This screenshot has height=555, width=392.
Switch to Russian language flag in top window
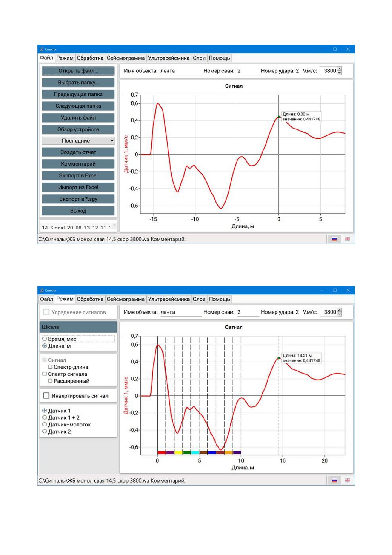(x=334, y=239)
